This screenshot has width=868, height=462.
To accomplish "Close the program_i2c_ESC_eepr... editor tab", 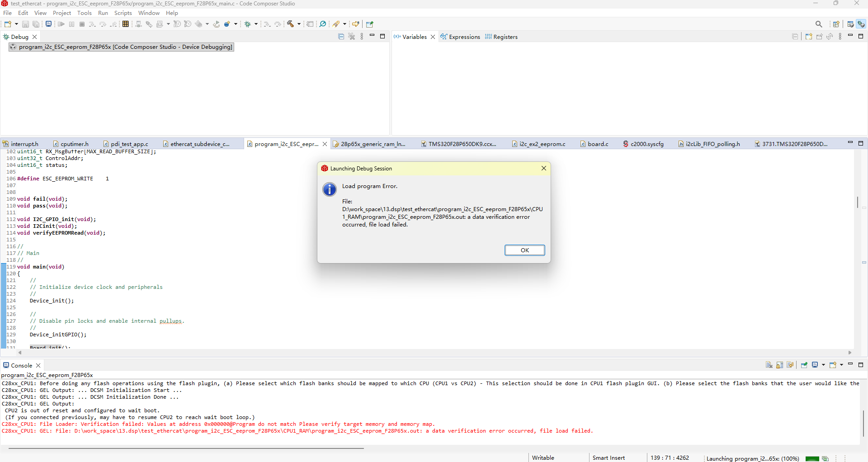I will click(x=325, y=144).
